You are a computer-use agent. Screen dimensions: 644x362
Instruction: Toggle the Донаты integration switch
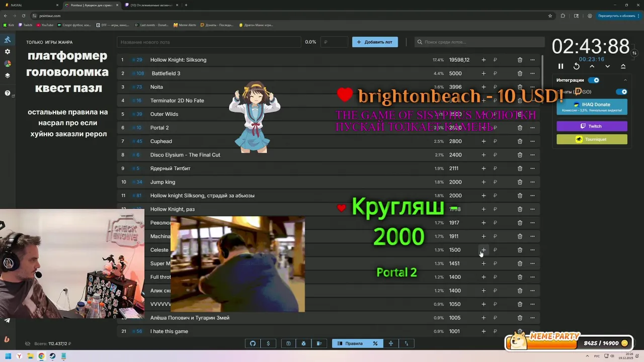pyautogui.click(x=622, y=92)
